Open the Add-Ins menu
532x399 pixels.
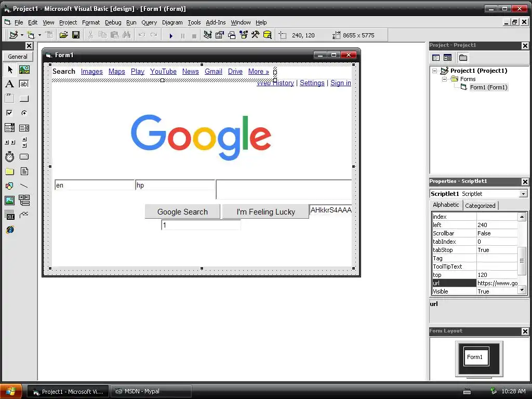[x=216, y=22]
